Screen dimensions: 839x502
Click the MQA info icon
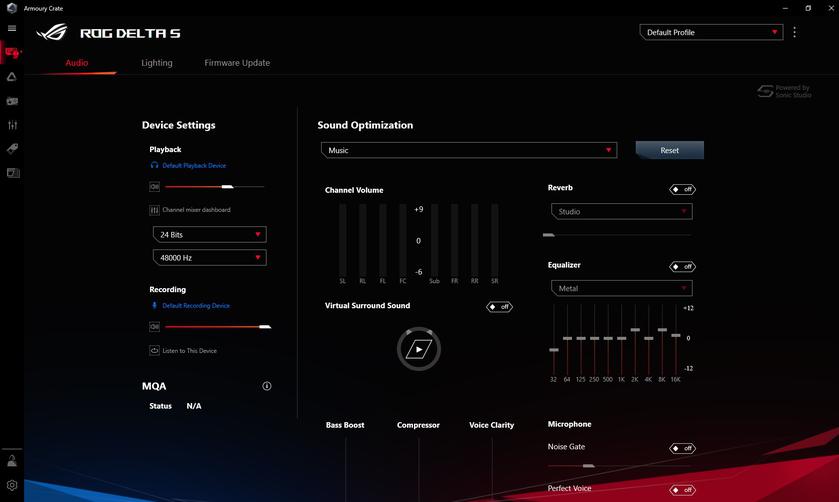click(267, 386)
